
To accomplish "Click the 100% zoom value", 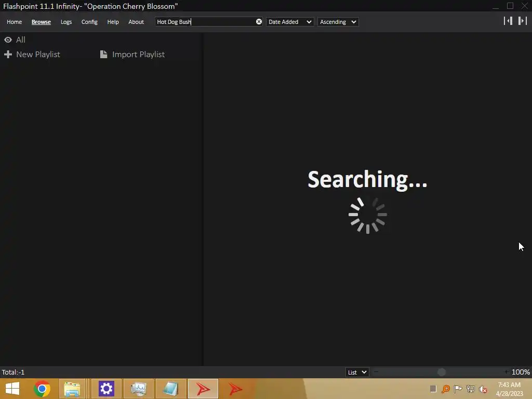I will pyautogui.click(x=521, y=372).
